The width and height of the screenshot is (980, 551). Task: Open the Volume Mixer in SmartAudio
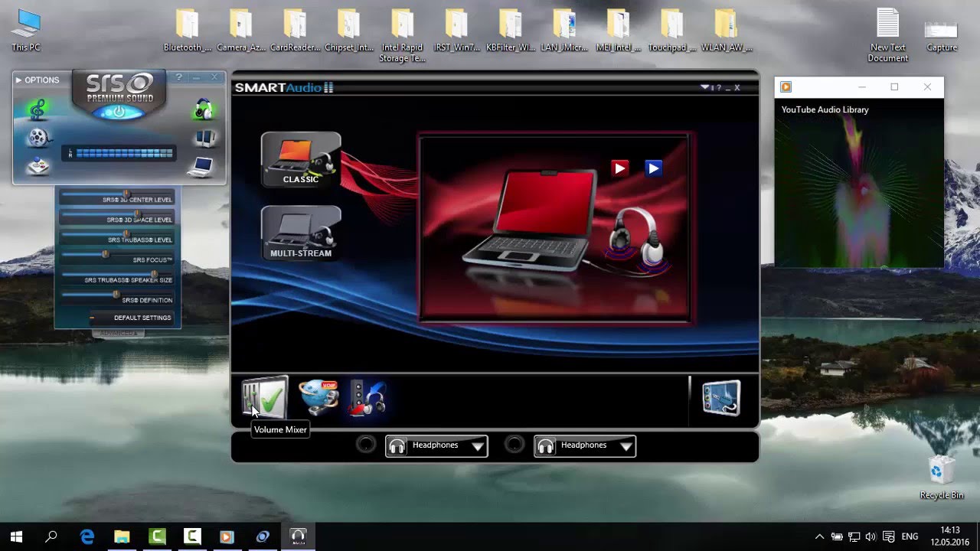(x=264, y=398)
